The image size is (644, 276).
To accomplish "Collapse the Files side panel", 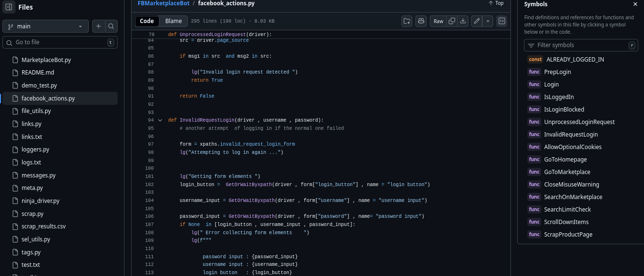I will click(x=9, y=7).
